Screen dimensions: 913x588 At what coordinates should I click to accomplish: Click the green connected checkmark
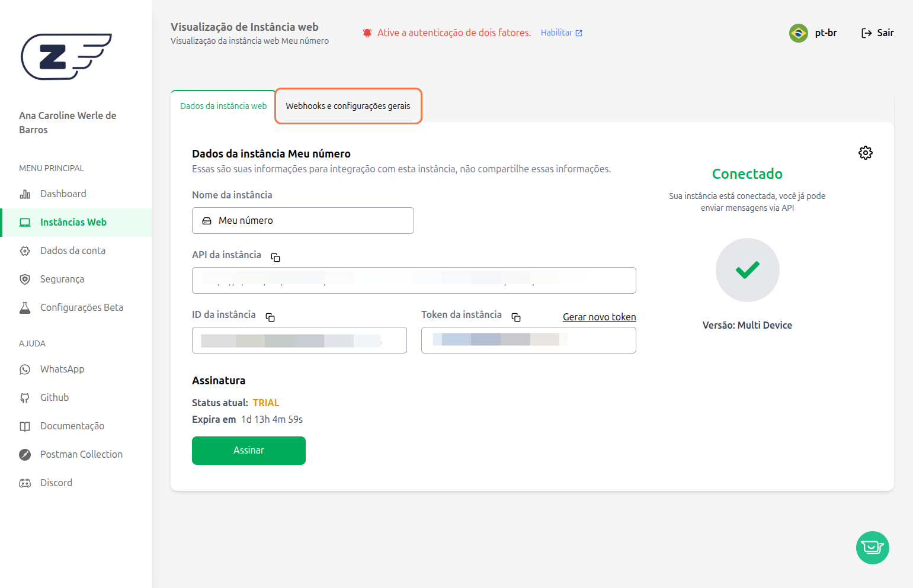click(747, 270)
